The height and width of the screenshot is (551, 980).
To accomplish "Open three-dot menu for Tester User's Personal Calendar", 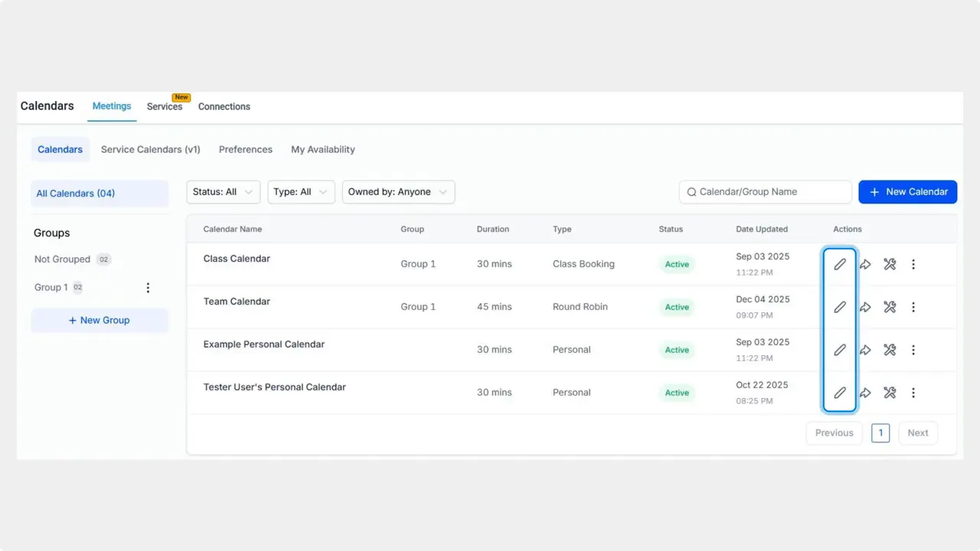I will pos(913,393).
